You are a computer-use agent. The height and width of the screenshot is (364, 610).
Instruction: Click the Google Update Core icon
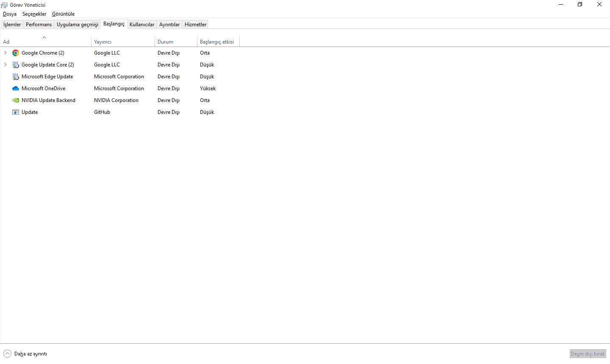[16, 65]
